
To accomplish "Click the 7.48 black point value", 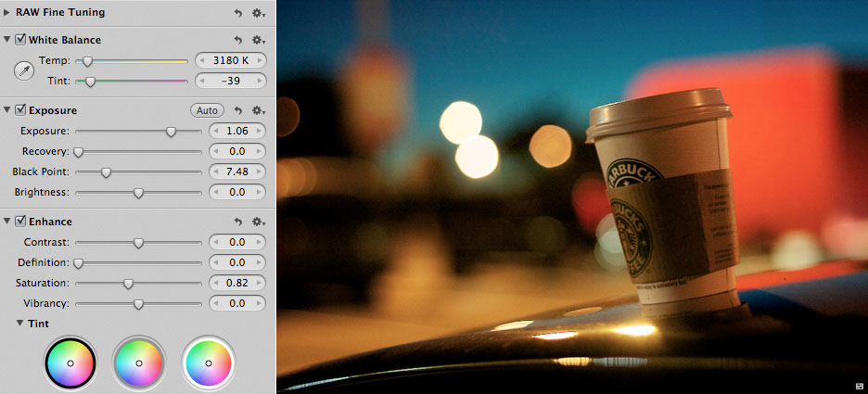I will 237,172.
